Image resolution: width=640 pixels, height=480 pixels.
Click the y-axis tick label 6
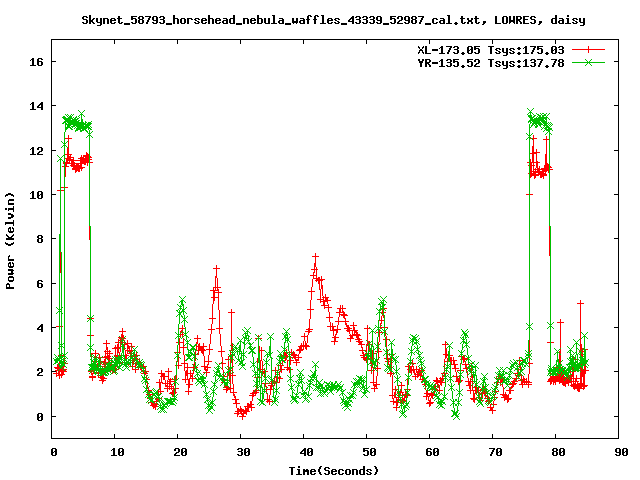point(40,284)
